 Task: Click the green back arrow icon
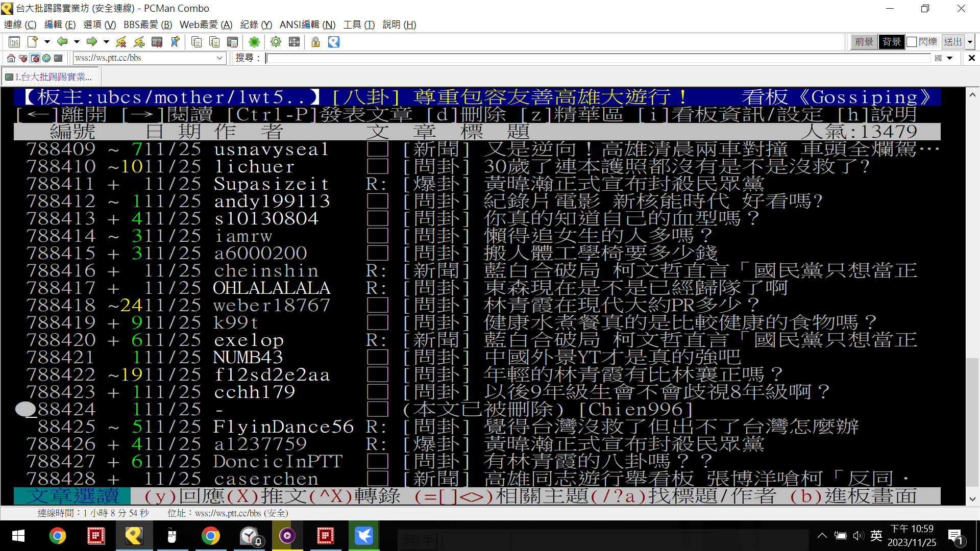(62, 42)
